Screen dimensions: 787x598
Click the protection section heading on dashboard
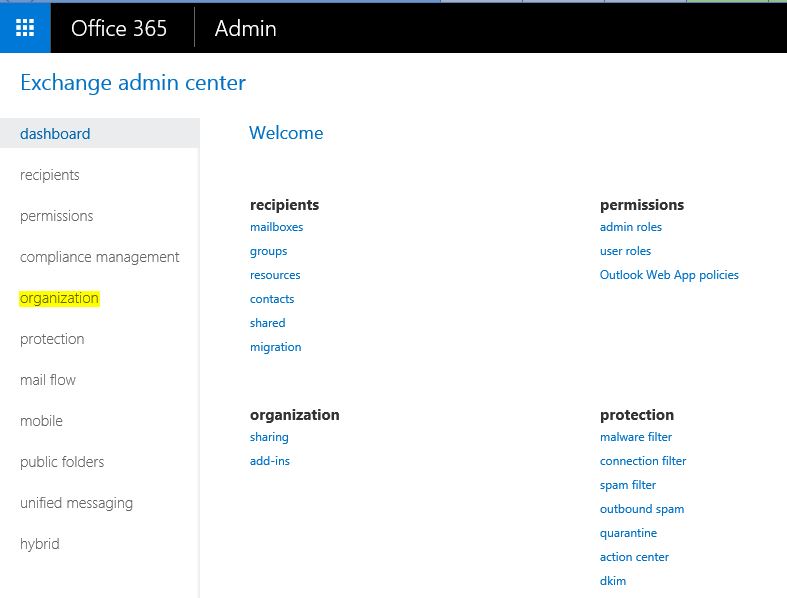pyautogui.click(x=637, y=415)
